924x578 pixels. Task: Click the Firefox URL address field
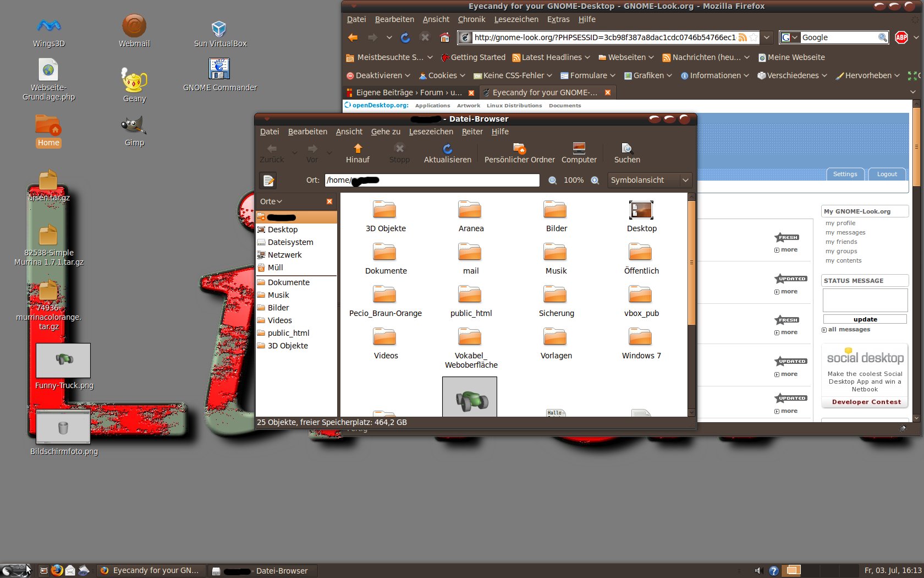click(x=604, y=37)
